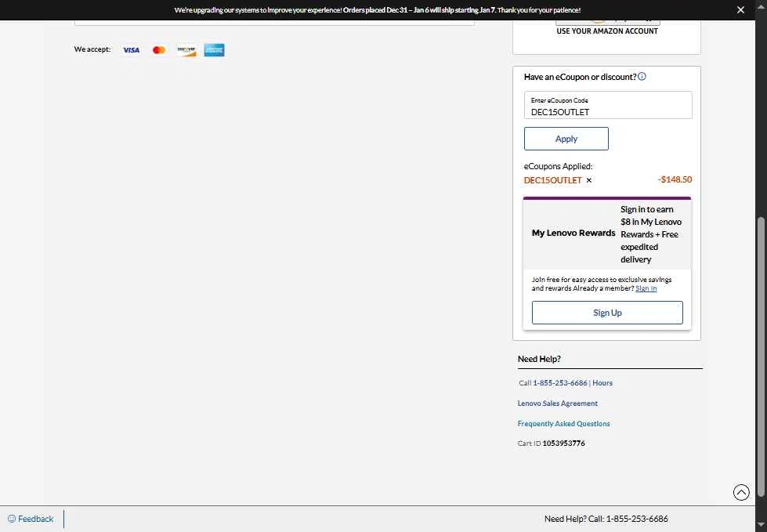The image size is (767, 532).
Task: Click the applied DEC15OUTLET coupon label
Action: (x=553, y=180)
